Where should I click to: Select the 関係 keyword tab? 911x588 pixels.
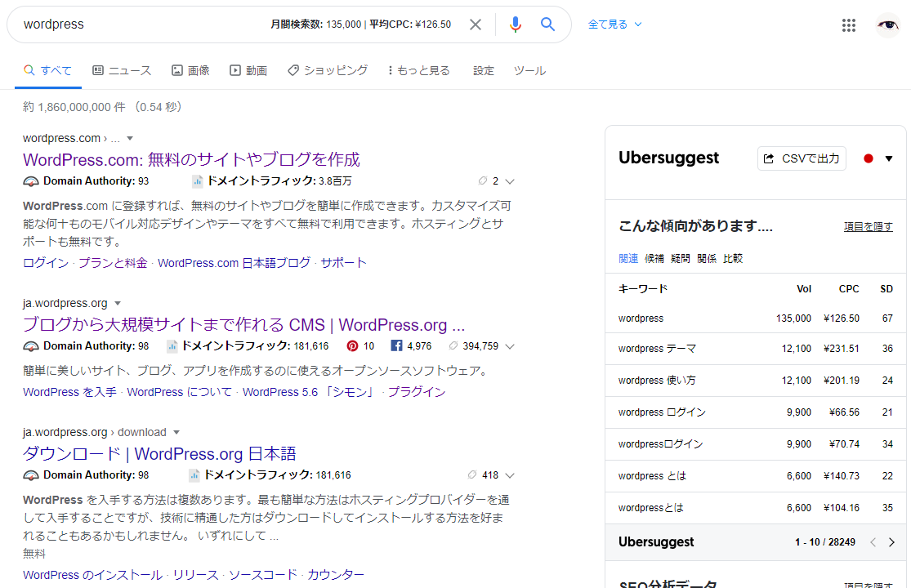click(707, 258)
